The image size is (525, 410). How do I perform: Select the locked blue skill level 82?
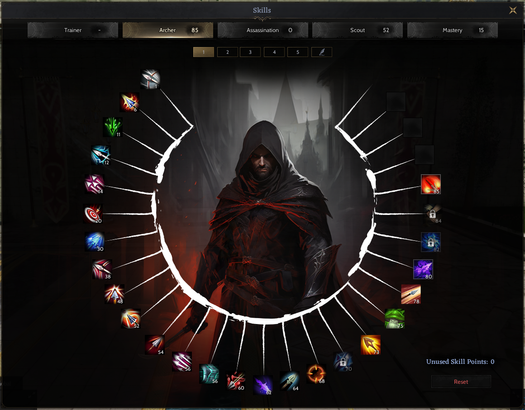(431, 242)
